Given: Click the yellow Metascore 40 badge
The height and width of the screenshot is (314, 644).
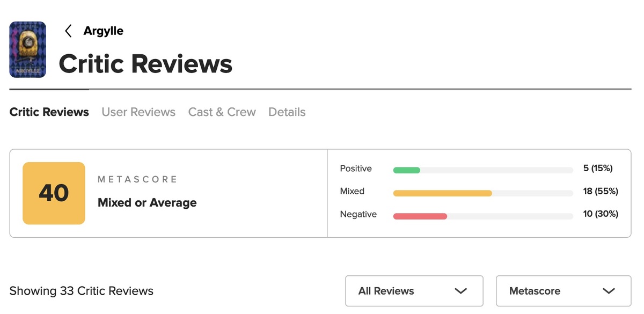Looking at the screenshot, I should (x=54, y=193).
